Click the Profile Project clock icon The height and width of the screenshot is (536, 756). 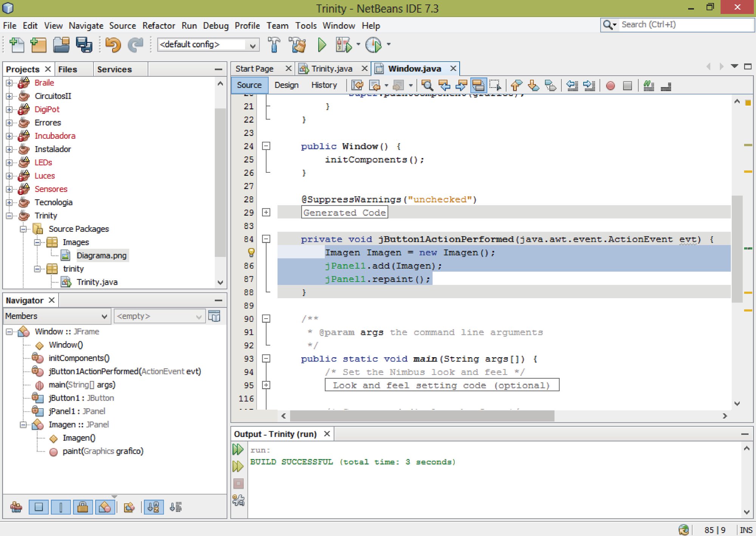click(x=373, y=45)
